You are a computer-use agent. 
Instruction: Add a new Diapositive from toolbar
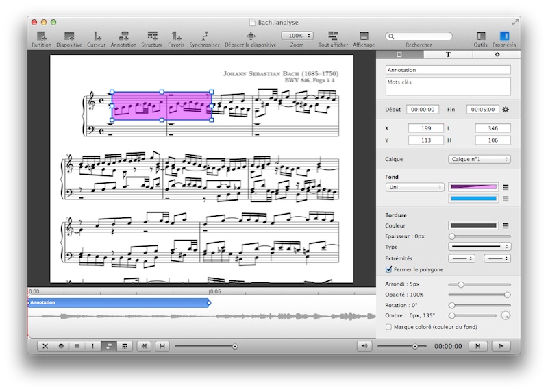point(69,36)
